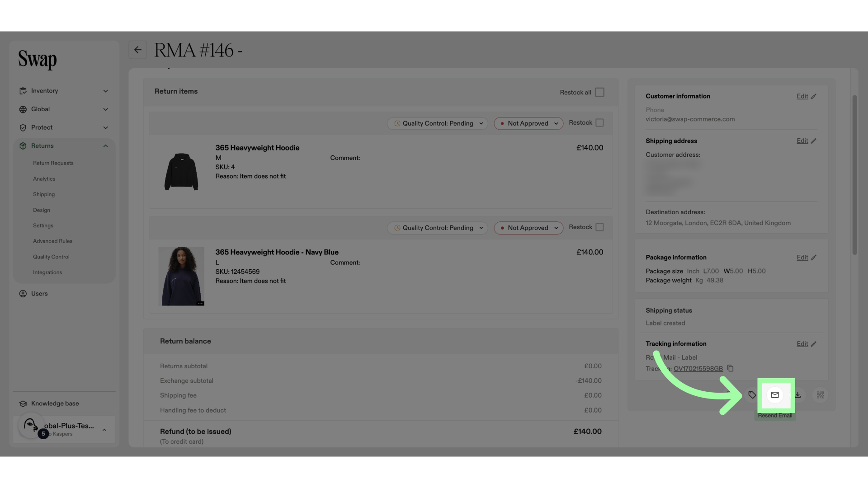The height and width of the screenshot is (488, 868).
Task: Click the Shipping sidebar item
Action: (44, 194)
